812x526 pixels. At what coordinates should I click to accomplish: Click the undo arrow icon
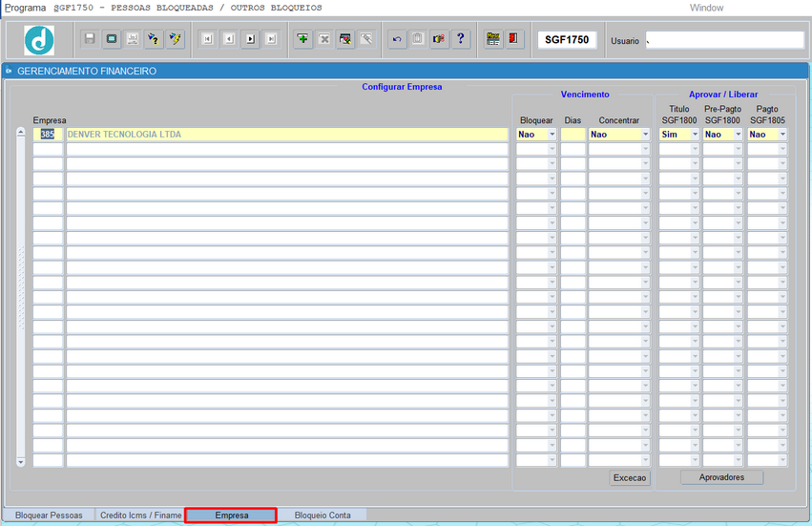coord(397,39)
